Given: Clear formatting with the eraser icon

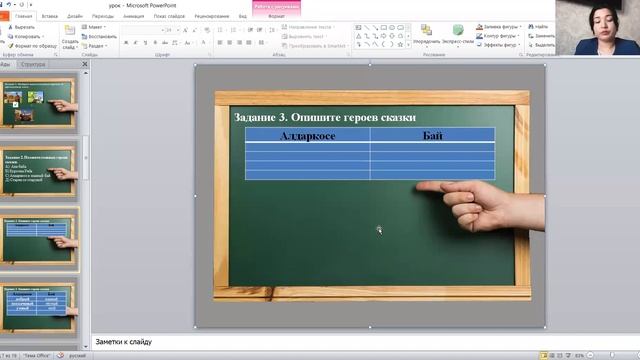Looking at the screenshot, I should click(x=207, y=30).
